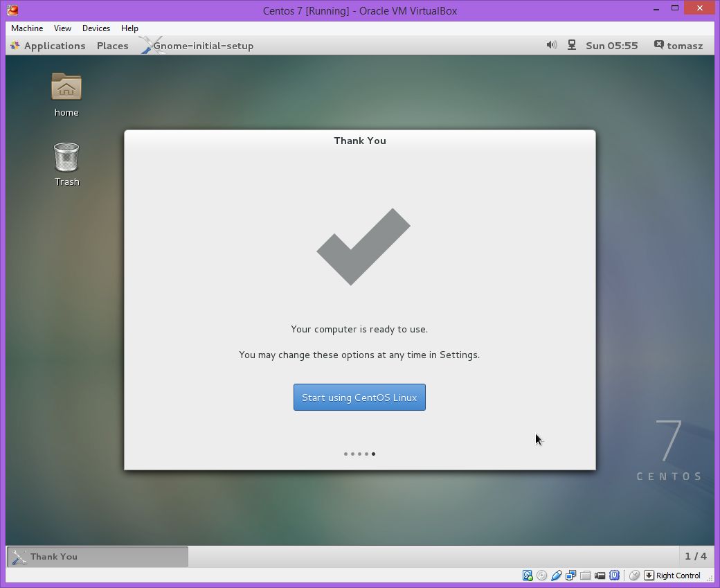This screenshot has height=588, width=720.
Task: Select the Thank You taskbar window button
Action: (x=98, y=557)
